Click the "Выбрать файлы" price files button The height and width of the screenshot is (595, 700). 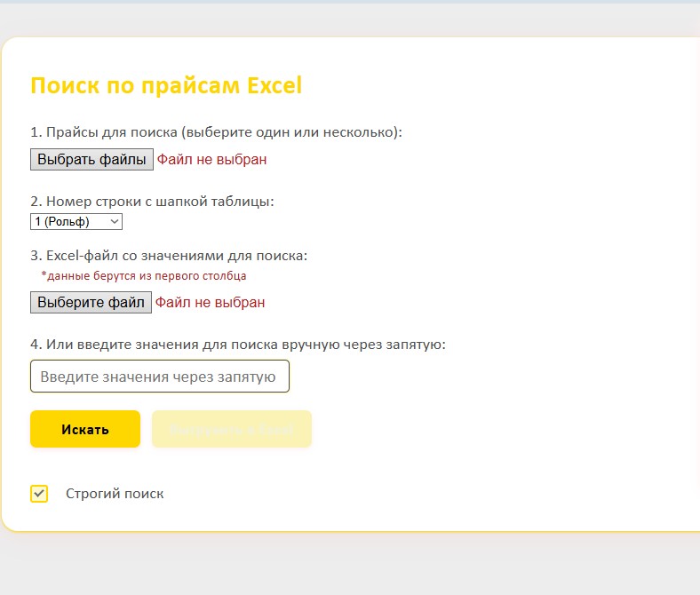point(91,160)
